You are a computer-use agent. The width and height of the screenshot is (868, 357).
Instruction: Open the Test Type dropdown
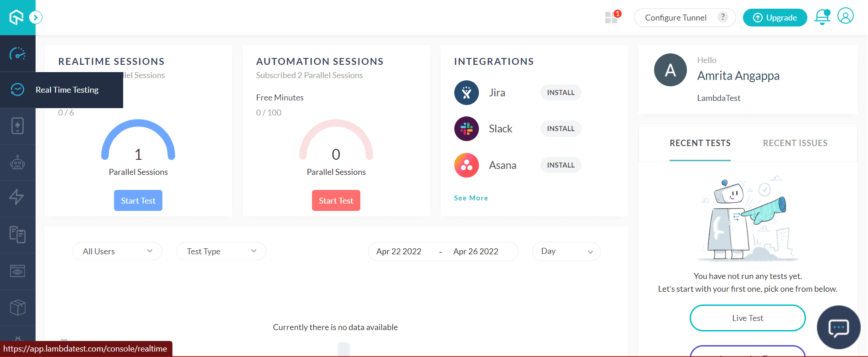pyautogui.click(x=221, y=252)
